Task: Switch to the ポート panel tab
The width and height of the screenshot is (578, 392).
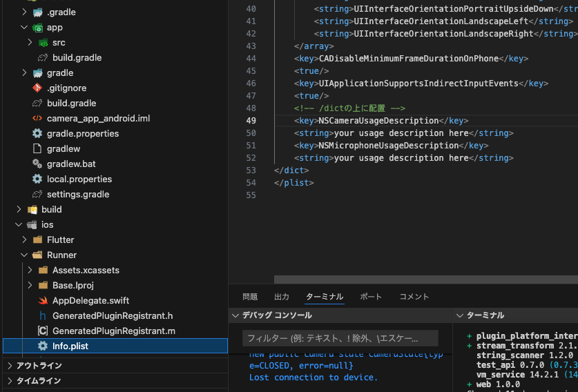Action: click(371, 297)
